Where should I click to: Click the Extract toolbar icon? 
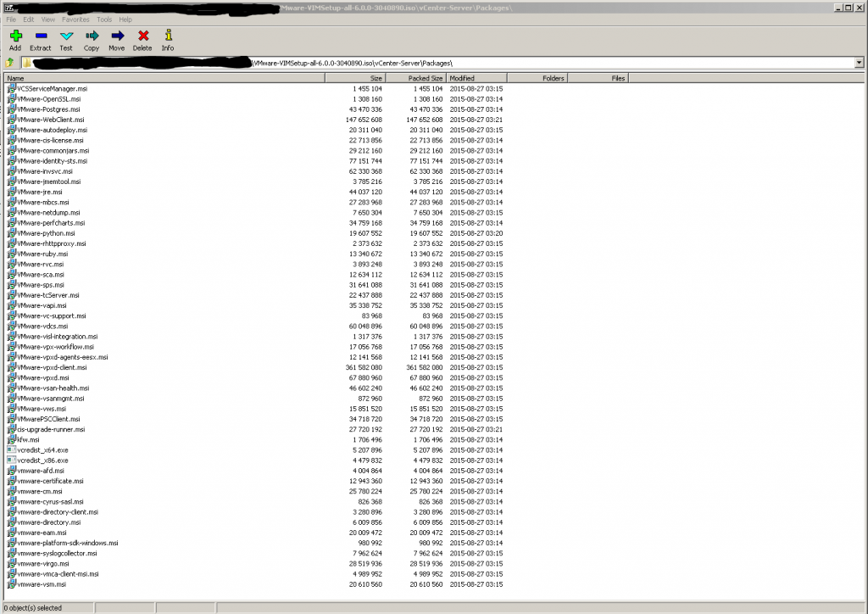(x=41, y=36)
